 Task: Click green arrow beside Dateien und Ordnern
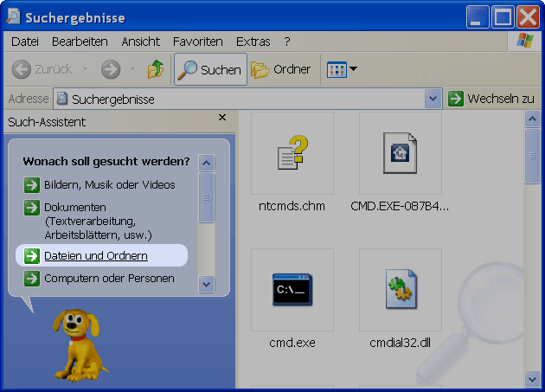[32, 256]
